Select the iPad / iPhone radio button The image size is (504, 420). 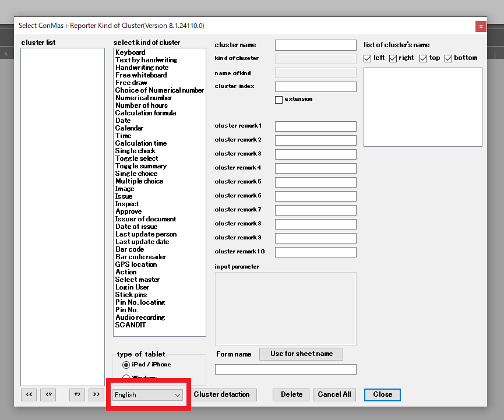click(126, 365)
